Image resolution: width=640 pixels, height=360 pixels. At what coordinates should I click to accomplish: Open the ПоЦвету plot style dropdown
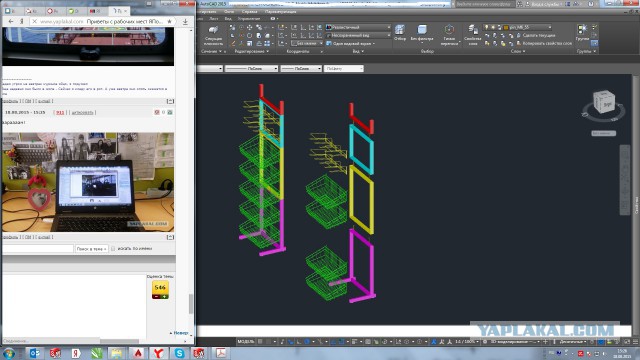click(344, 69)
